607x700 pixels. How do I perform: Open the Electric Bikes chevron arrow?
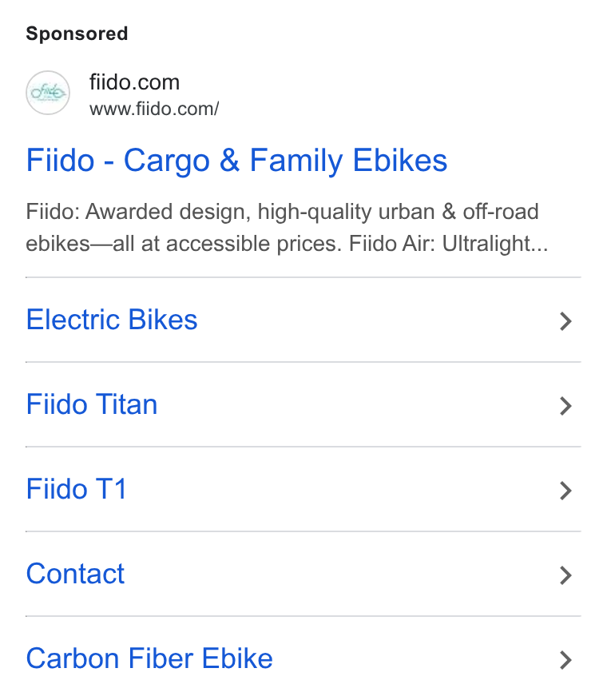pos(565,321)
